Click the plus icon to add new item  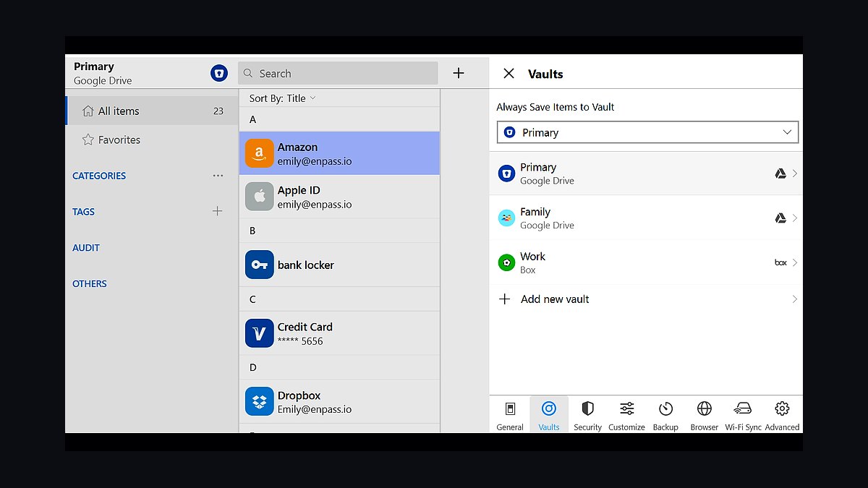pos(459,73)
